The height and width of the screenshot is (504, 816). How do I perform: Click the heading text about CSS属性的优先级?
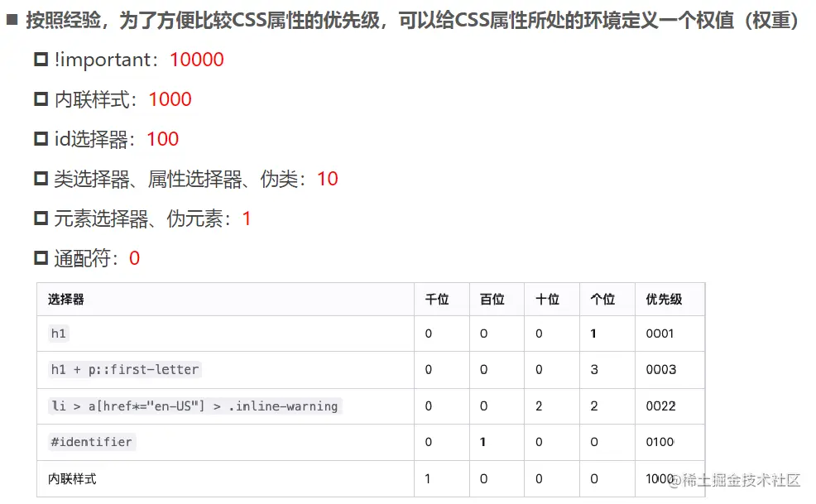click(411, 21)
